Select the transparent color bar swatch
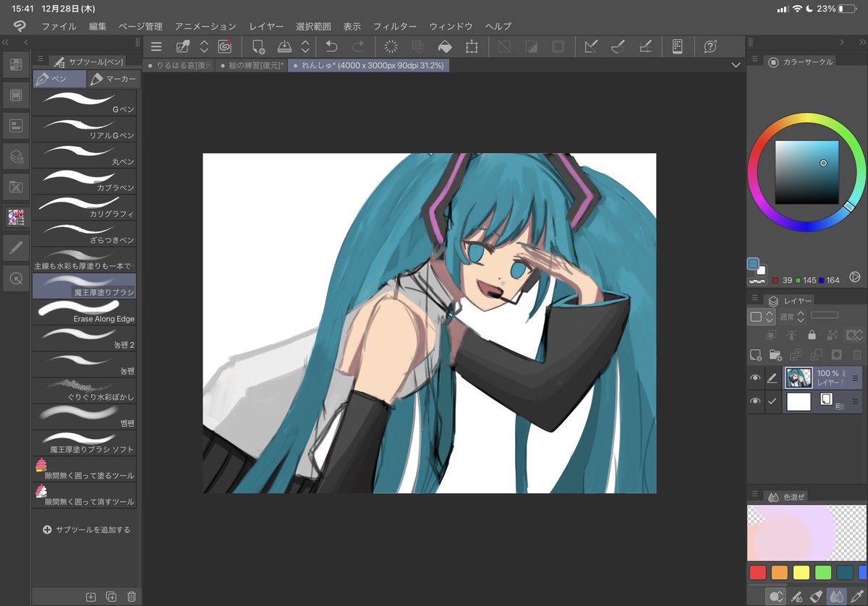The width and height of the screenshot is (868, 606). [x=757, y=280]
